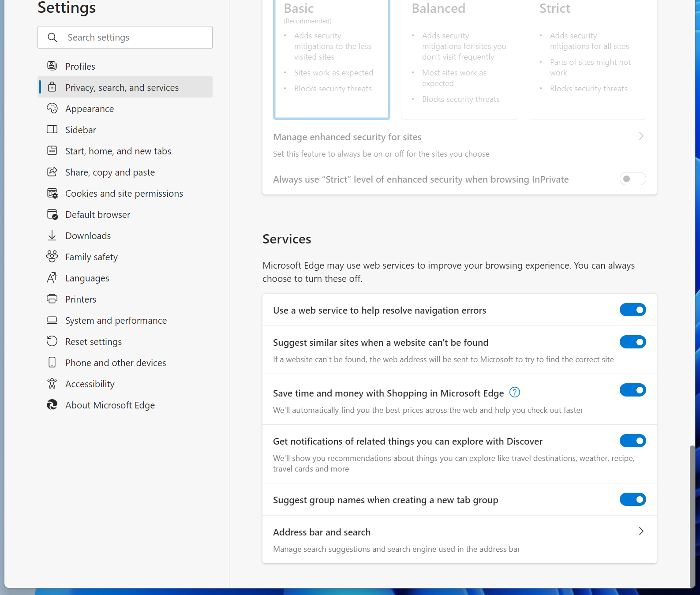This screenshot has height=595, width=700.
Task: Click the Settings page title
Action: (x=67, y=7)
